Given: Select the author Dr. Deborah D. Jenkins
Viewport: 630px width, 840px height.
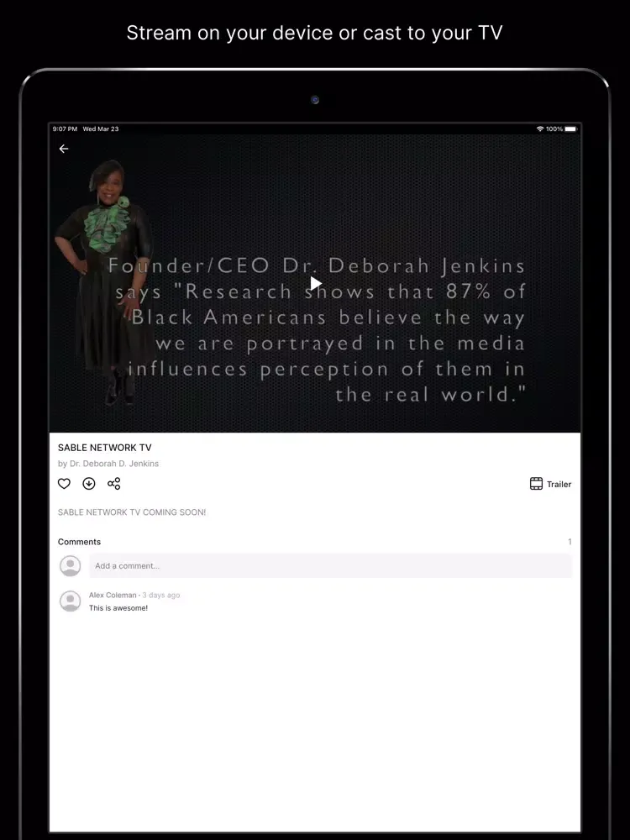Looking at the screenshot, I should tap(114, 464).
